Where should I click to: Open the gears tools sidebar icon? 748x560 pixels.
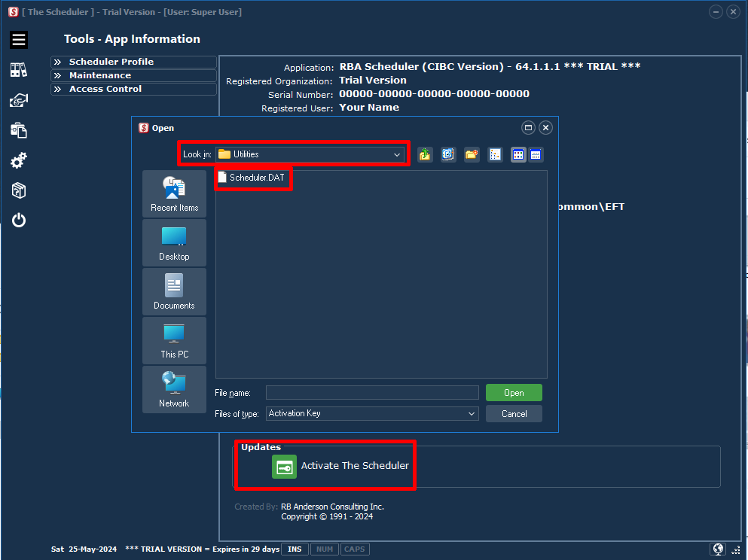click(x=19, y=160)
